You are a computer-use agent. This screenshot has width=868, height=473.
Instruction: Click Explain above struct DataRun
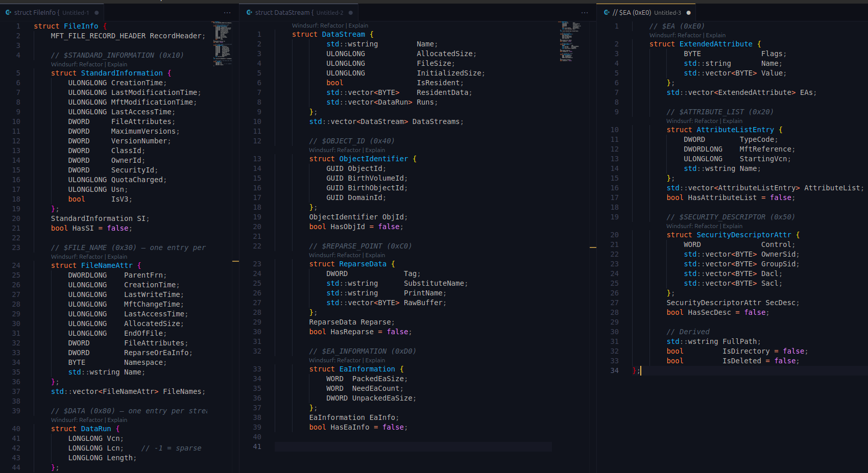pos(117,420)
